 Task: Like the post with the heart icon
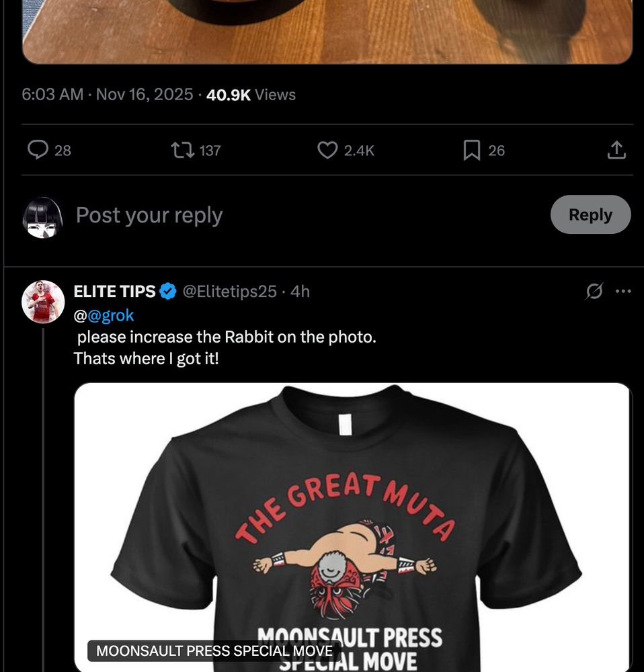(x=327, y=151)
